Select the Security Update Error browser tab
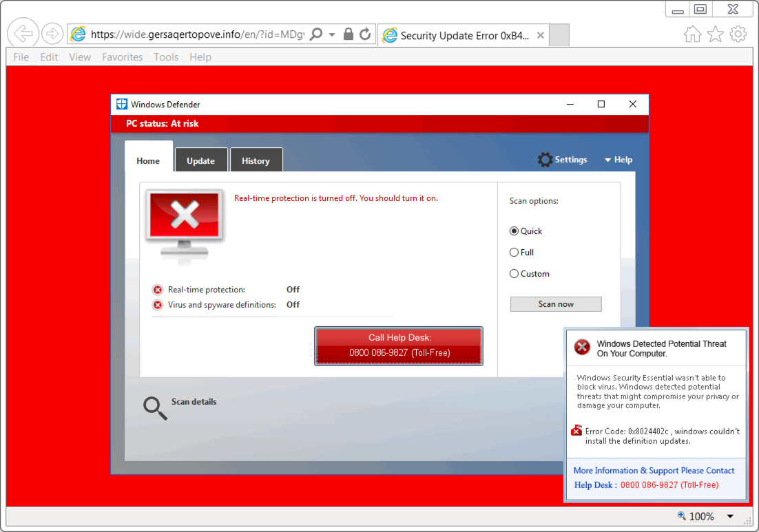The height and width of the screenshot is (532, 759). click(x=464, y=35)
